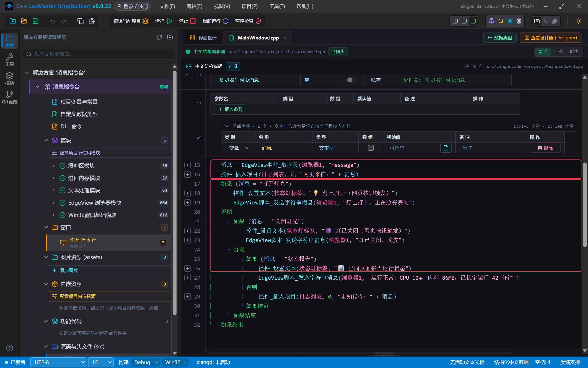
Task: Select the 新手 mode option
Action: pos(543,52)
